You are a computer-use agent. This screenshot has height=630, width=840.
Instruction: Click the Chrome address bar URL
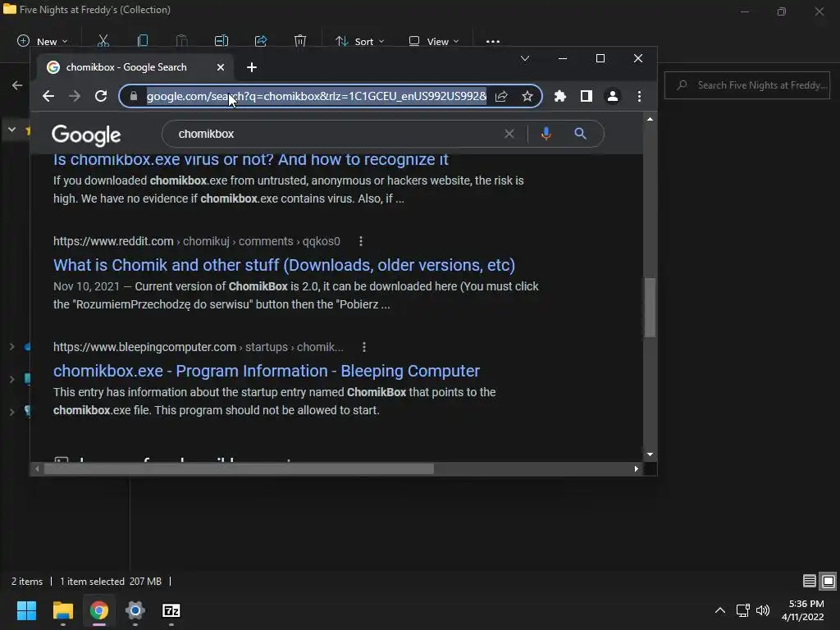click(317, 97)
